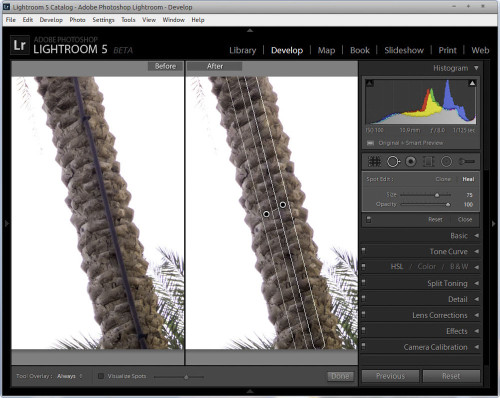The width and height of the screenshot is (500, 398).
Task: Set spot edit mode to Heal
Action: pyautogui.click(x=468, y=179)
